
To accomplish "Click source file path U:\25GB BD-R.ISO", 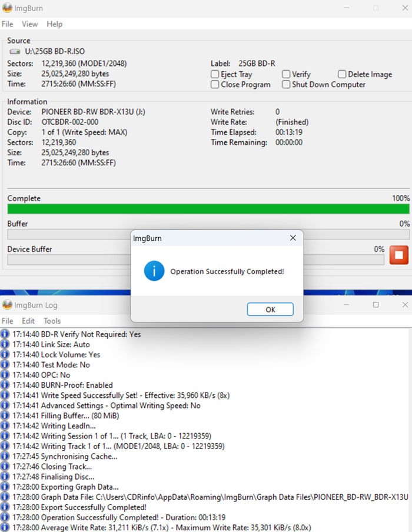I will point(55,52).
